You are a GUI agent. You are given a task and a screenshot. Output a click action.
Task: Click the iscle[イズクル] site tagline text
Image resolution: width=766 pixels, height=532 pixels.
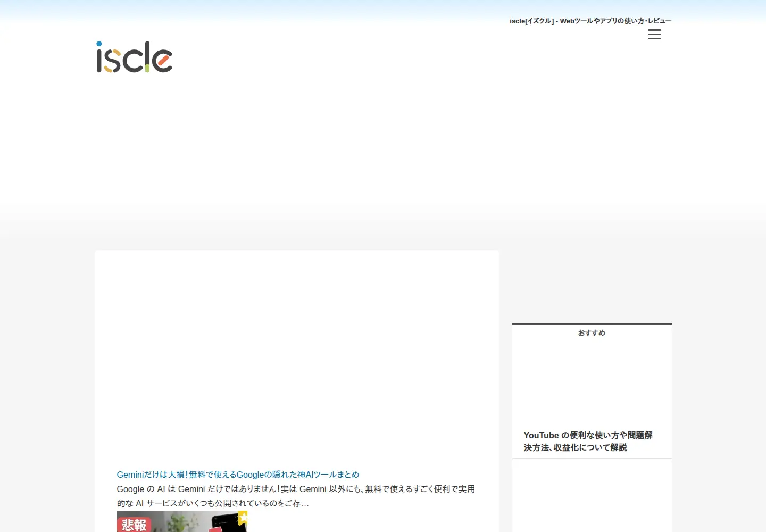(x=590, y=21)
